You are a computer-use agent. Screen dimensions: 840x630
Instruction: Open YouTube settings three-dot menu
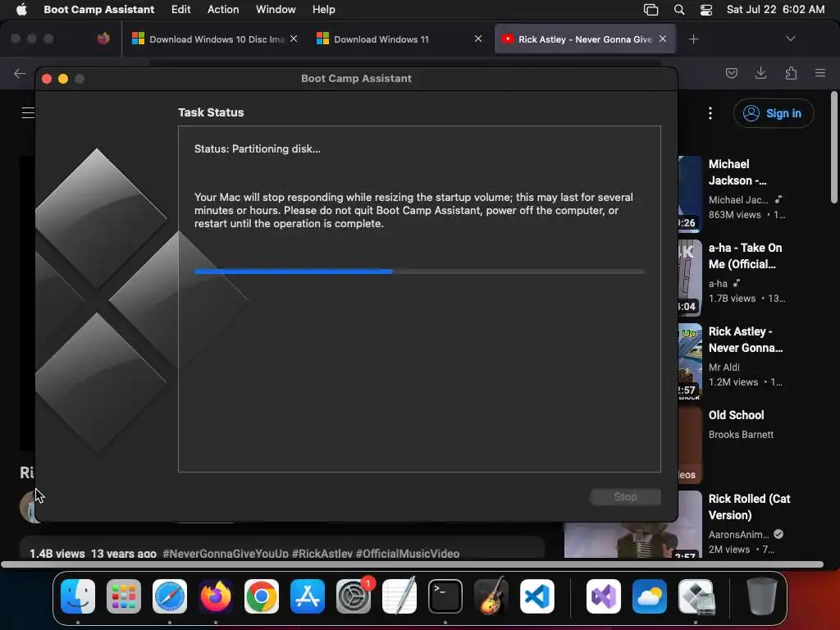point(710,113)
